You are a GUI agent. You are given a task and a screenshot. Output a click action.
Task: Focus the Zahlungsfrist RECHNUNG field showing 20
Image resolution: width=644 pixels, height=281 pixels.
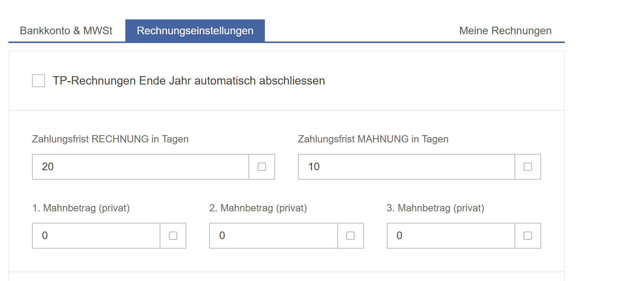pyautogui.click(x=141, y=167)
